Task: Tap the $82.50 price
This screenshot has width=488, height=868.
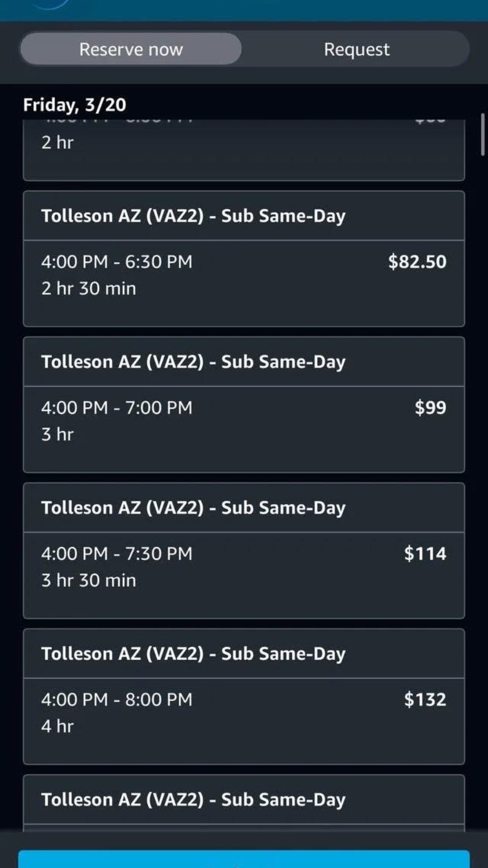Action: coord(417,261)
